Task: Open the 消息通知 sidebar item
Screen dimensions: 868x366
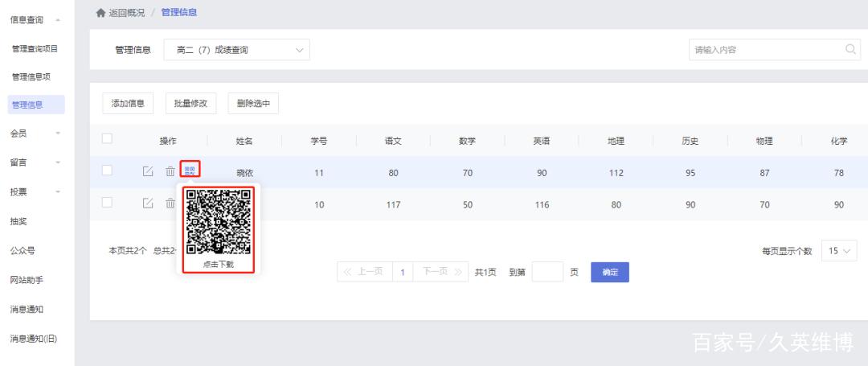Action: 27,309
